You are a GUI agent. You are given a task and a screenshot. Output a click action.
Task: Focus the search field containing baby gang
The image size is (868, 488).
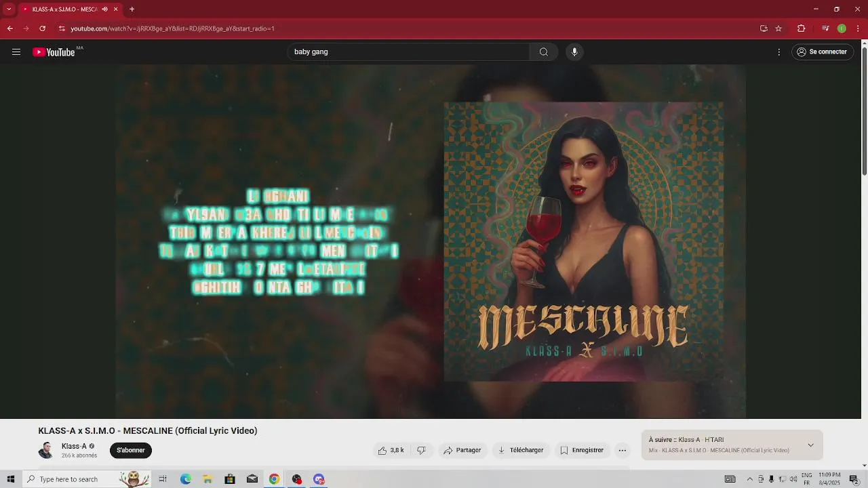pos(408,52)
